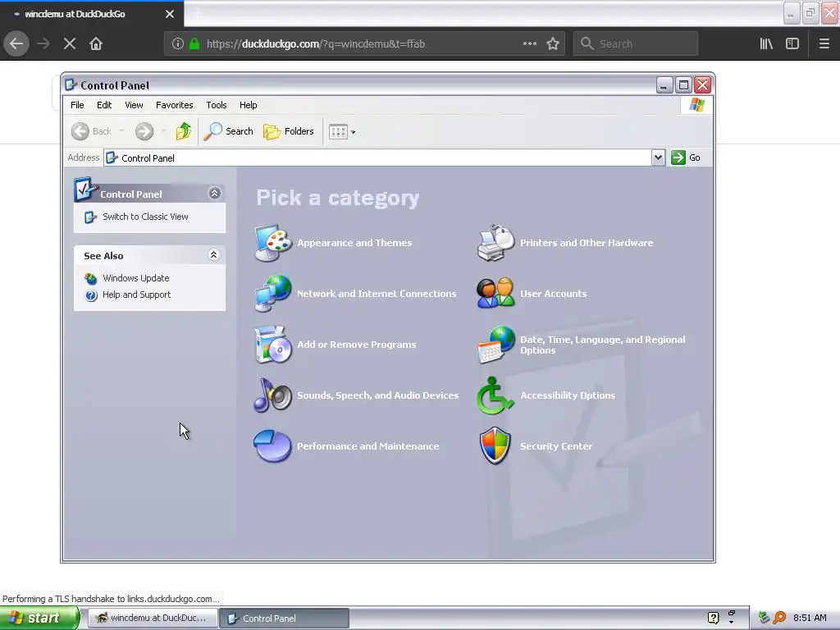
Task: Open Security Center shield icon
Action: click(495, 445)
